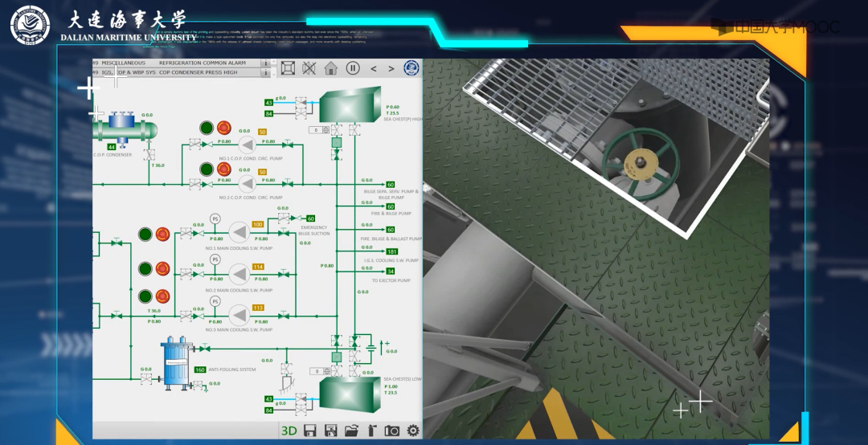868x445 pixels.
Task: Pause the simulation
Action: (353, 68)
